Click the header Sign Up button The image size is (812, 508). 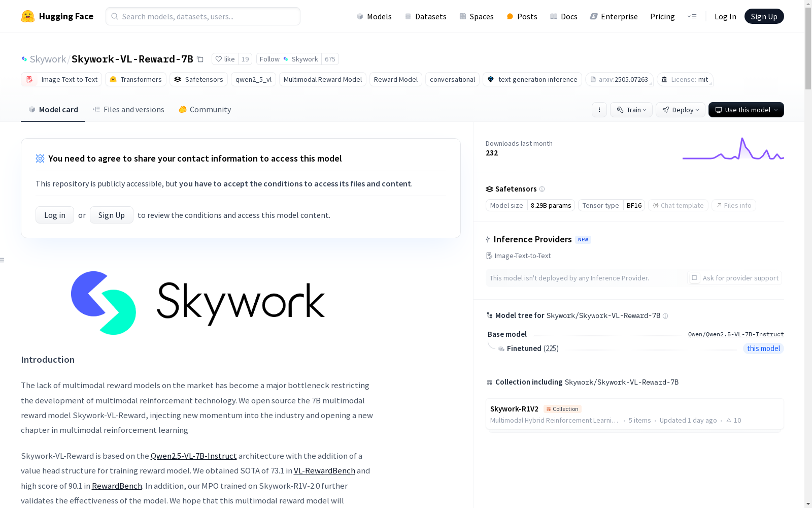764,16
